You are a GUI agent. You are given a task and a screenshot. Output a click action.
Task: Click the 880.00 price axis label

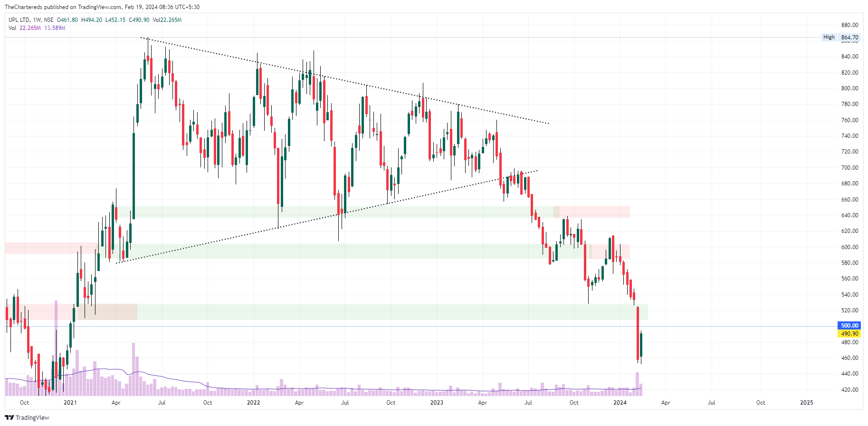click(x=849, y=25)
